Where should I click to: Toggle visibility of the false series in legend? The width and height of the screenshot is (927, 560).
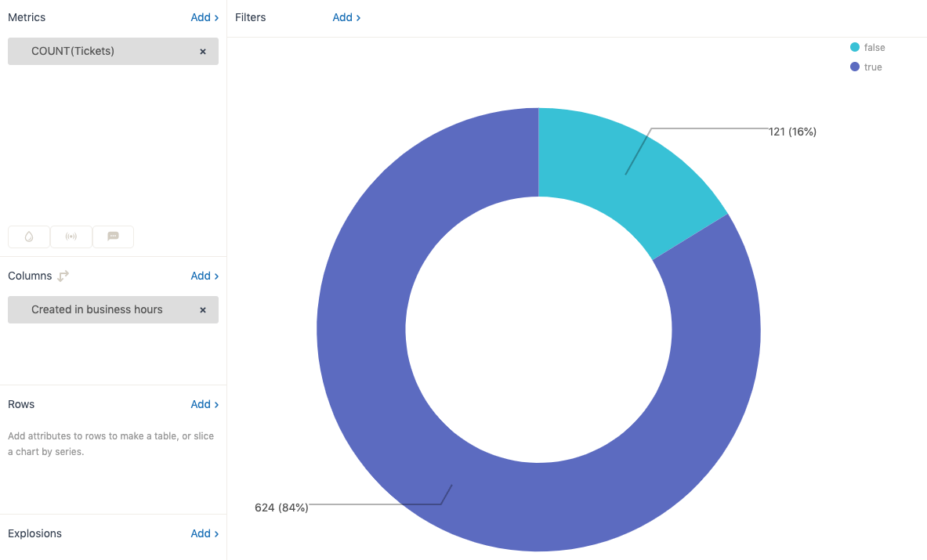(x=868, y=47)
